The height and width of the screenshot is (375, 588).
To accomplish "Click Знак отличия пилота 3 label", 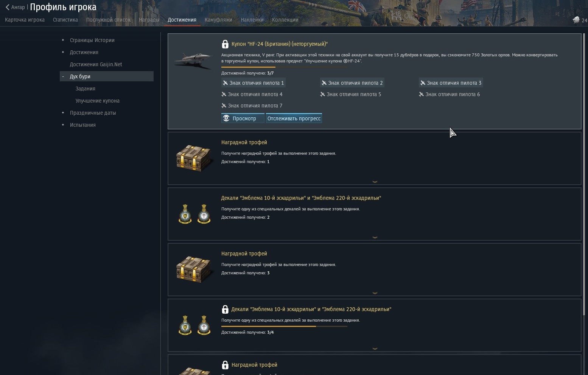I will (454, 83).
